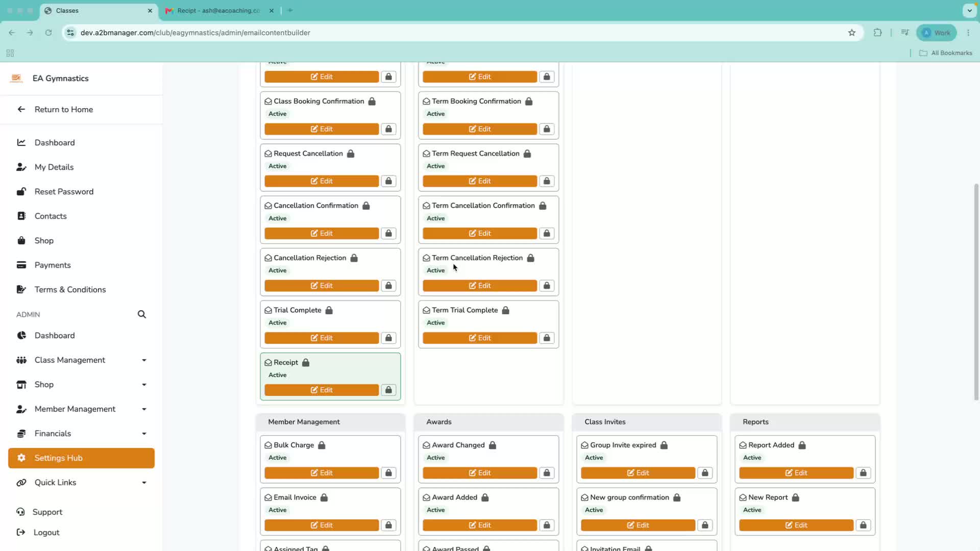
Task: Click the apps grid icon in bookmarks bar
Action: tap(10, 53)
